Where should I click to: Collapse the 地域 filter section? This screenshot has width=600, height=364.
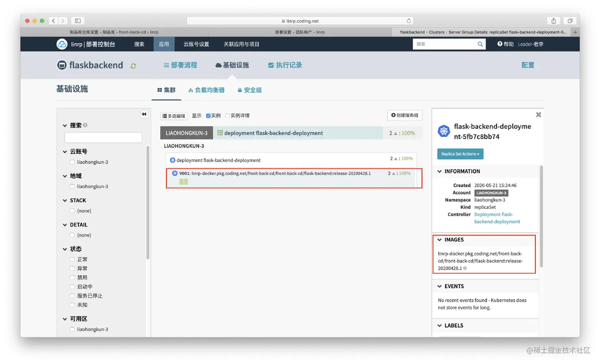pyautogui.click(x=65, y=176)
